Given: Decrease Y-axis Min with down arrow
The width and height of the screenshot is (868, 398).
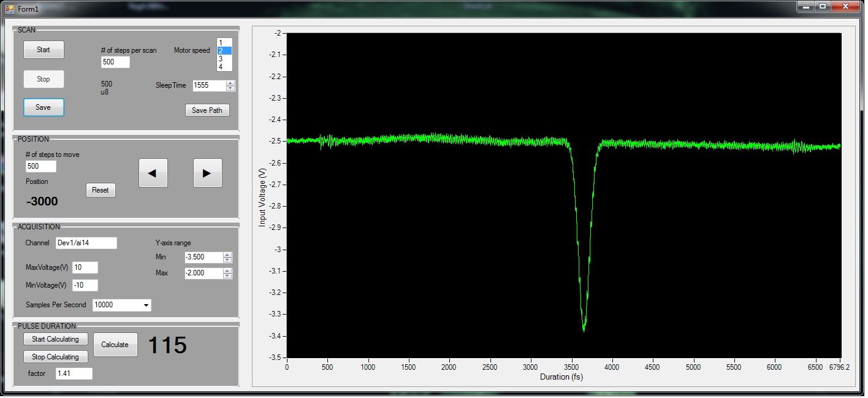Looking at the screenshot, I should (228, 261).
